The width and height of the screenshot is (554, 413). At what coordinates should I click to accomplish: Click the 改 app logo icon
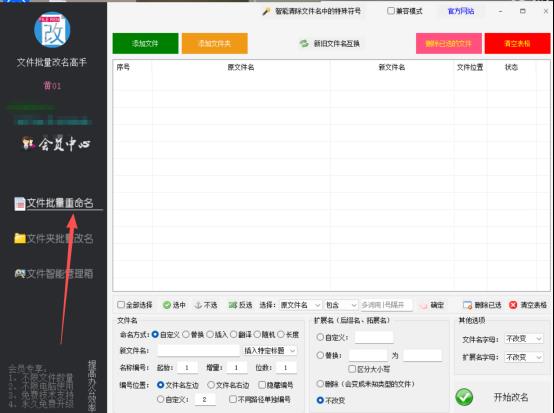click(x=52, y=30)
